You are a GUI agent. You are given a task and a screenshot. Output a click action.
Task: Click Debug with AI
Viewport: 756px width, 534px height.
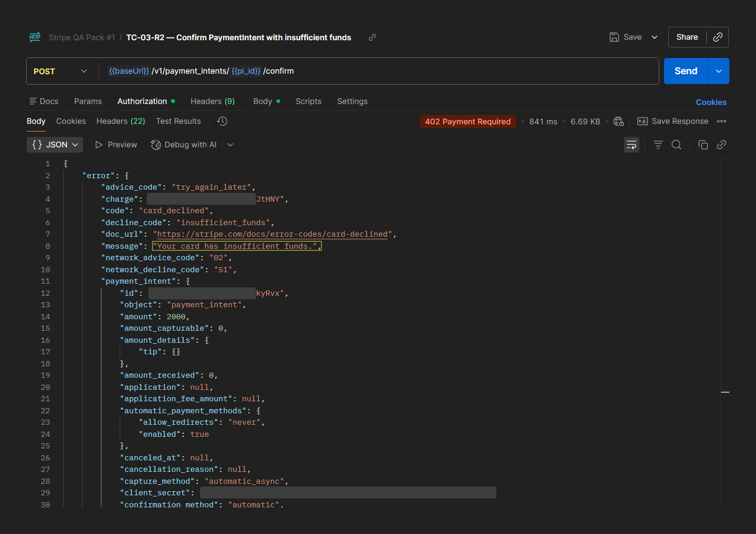tap(184, 145)
